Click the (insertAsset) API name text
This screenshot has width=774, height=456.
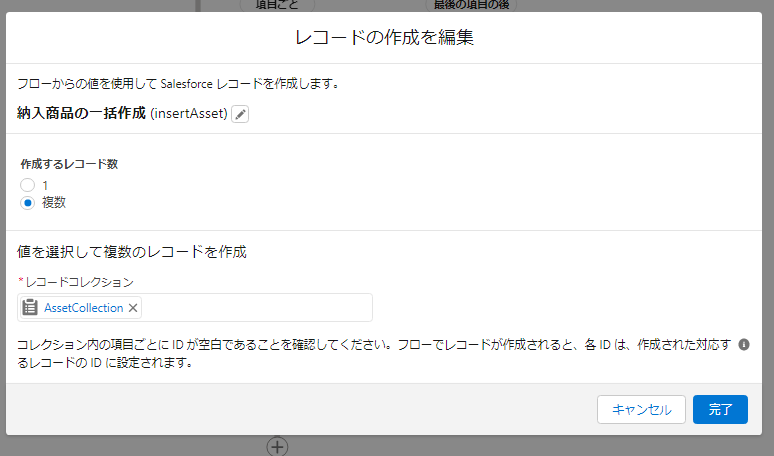tap(189, 114)
